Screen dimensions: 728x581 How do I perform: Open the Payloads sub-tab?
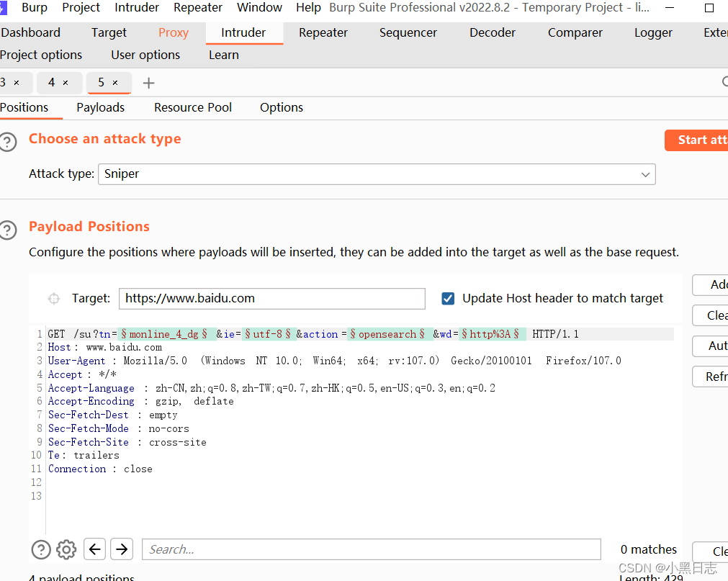100,108
